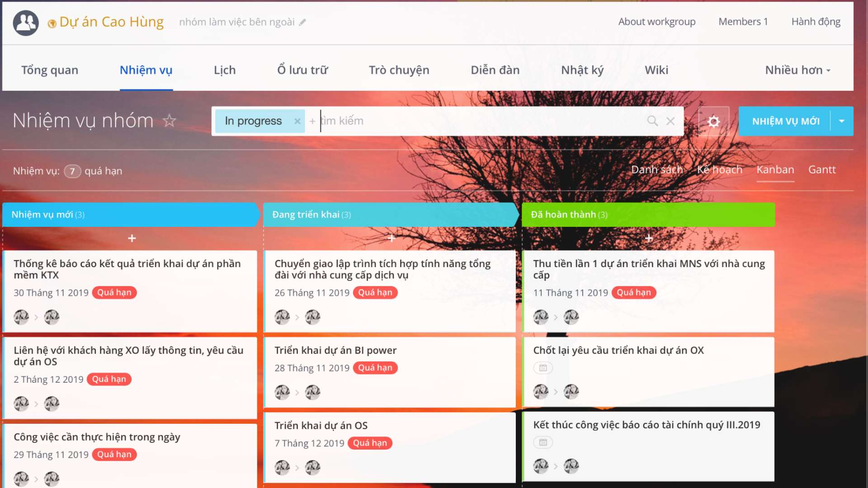Open task Chốt lại yêu cầu triển khai OX
The image size is (868, 488).
tap(618, 350)
